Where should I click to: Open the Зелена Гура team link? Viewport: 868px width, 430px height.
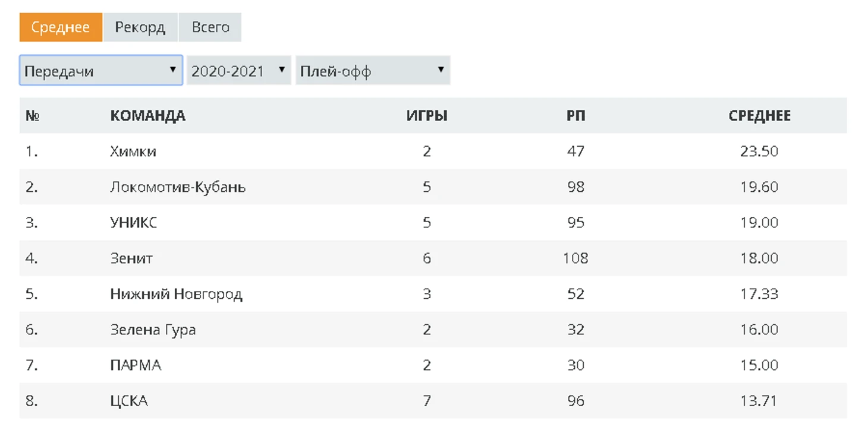click(x=153, y=330)
